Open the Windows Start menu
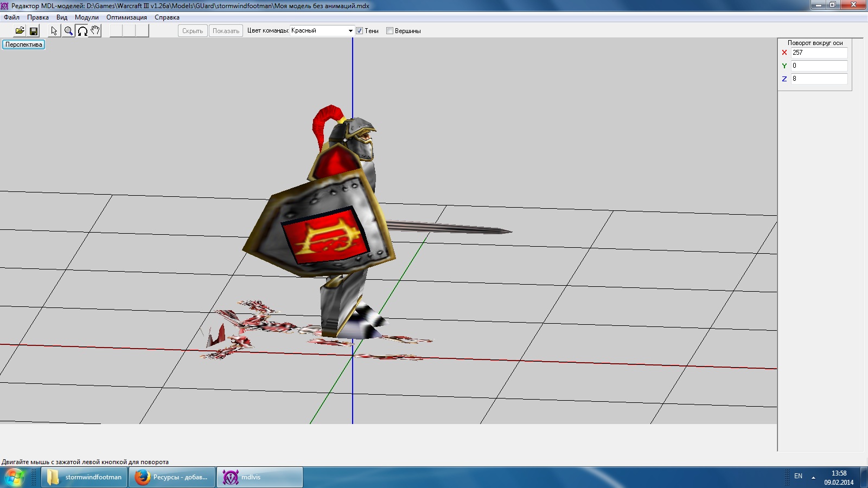 (x=15, y=477)
